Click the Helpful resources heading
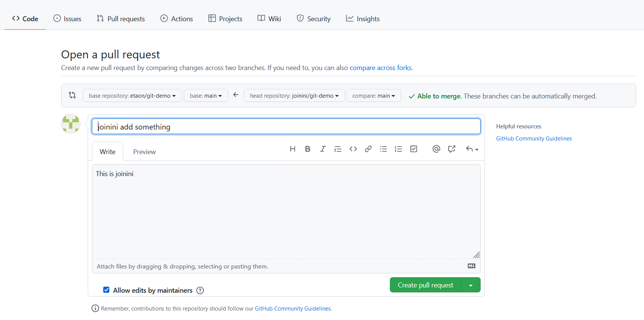The height and width of the screenshot is (320, 644). pyautogui.click(x=519, y=126)
